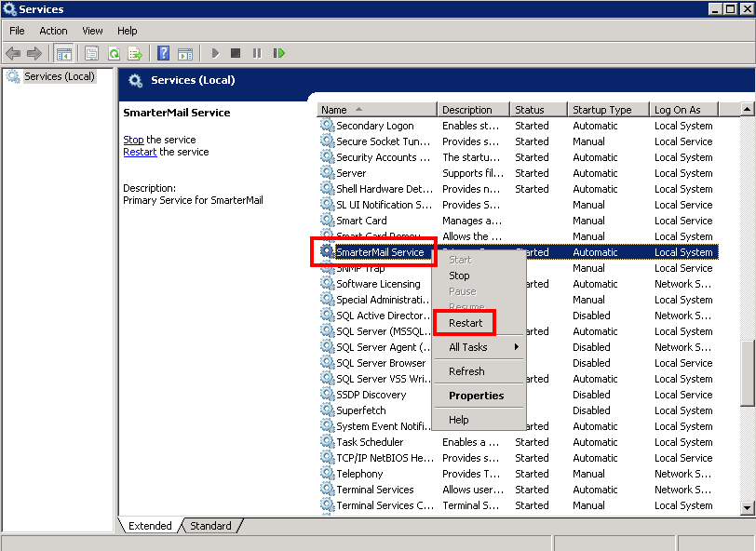Select the Special Administrati… service name
This screenshot has width=756, height=551.
(x=383, y=300)
